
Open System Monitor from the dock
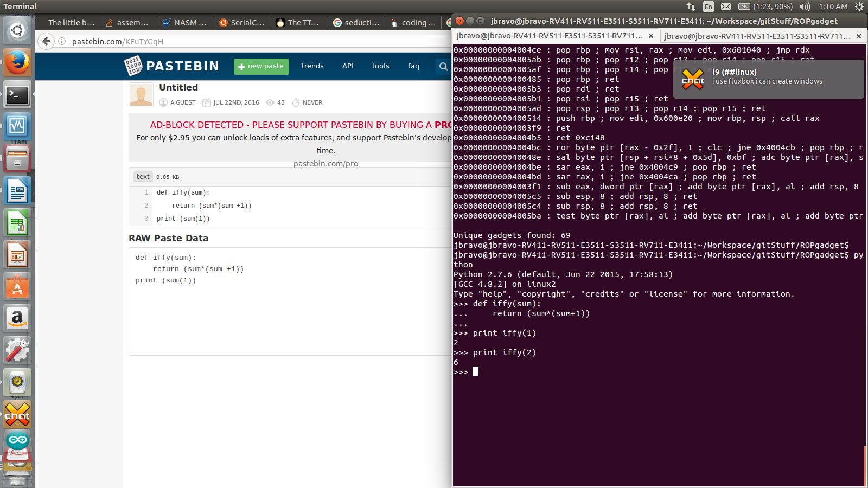tap(17, 126)
